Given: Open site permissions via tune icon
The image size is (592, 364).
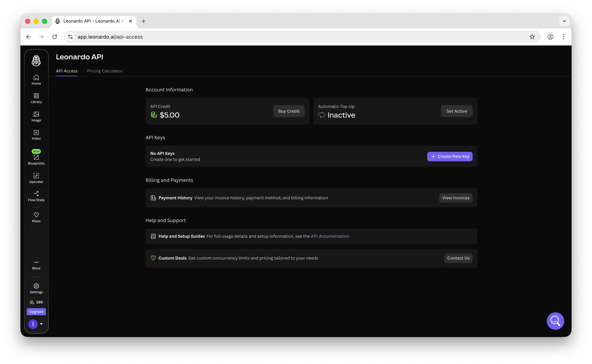Looking at the screenshot, I should [x=70, y=37].
